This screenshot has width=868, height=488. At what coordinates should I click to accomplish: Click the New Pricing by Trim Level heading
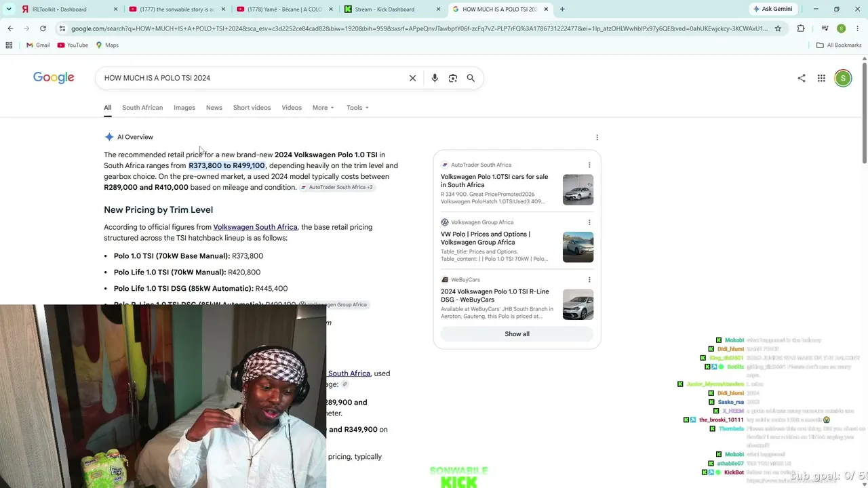click(159, 210)
